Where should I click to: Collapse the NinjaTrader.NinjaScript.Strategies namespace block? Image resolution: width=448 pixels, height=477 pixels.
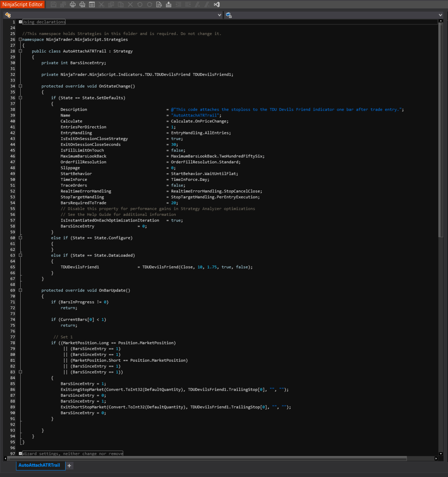(19, 39)
